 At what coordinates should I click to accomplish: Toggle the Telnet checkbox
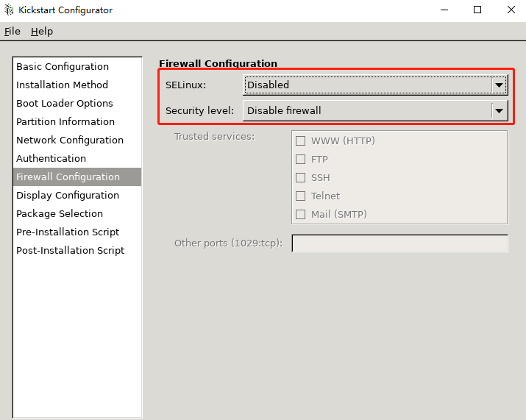coord(301,196)
